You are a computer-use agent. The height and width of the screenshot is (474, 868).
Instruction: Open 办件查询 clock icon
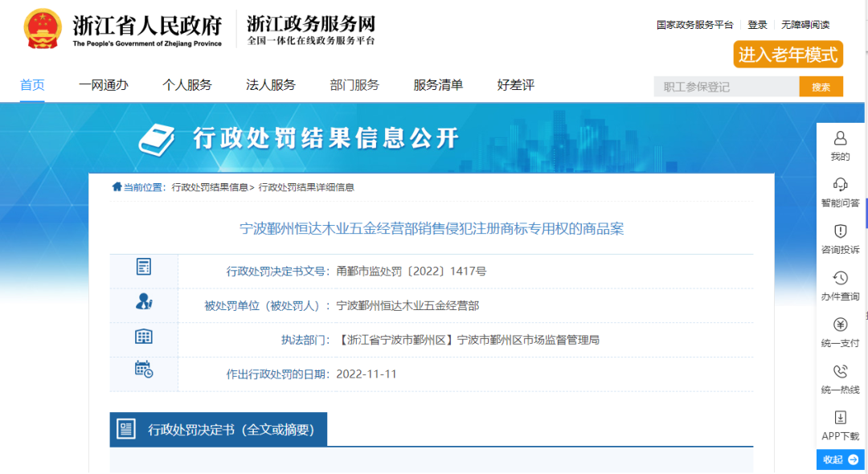[840, 278]
